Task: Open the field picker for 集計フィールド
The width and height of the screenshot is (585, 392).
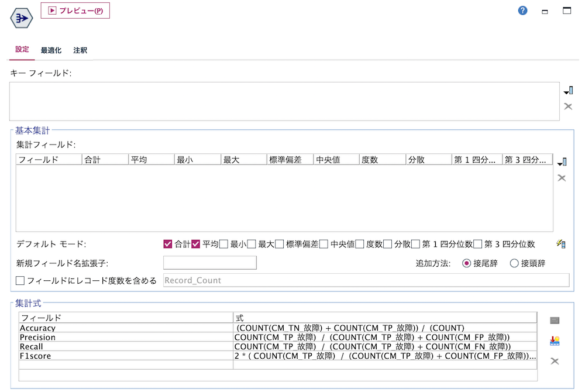Action: pyautogui.click(x=562, y=161)
